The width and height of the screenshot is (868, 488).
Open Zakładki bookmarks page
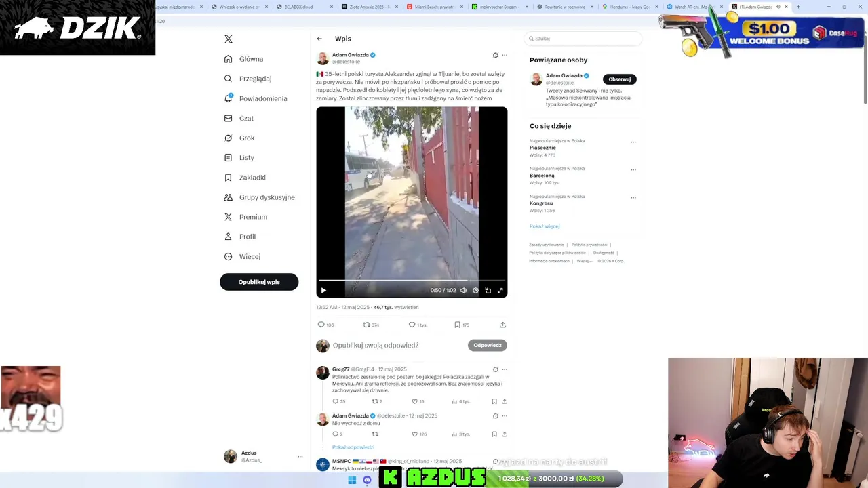pyautogui.click(x=245, y=178)
